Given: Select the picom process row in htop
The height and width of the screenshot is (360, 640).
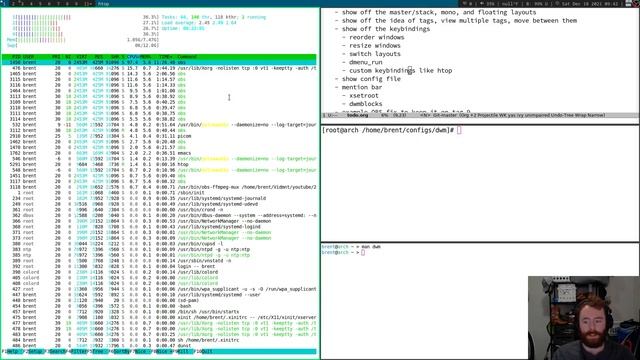Looking at the screenshot, I should [x=159, y=136].
